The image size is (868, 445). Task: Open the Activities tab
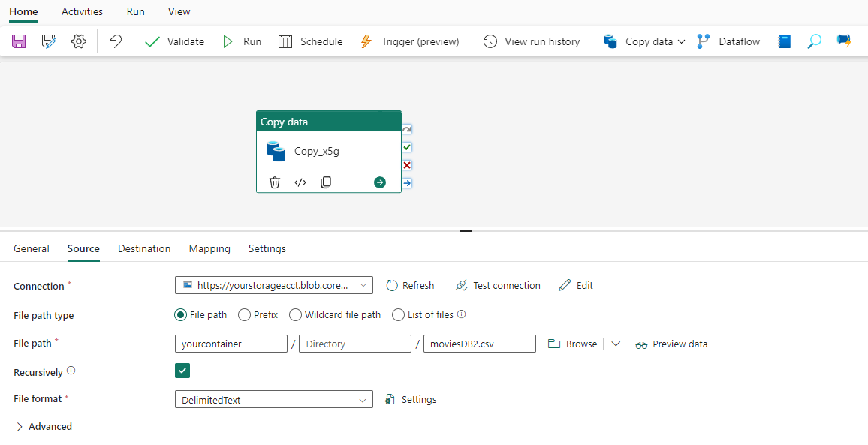point(82,11)
